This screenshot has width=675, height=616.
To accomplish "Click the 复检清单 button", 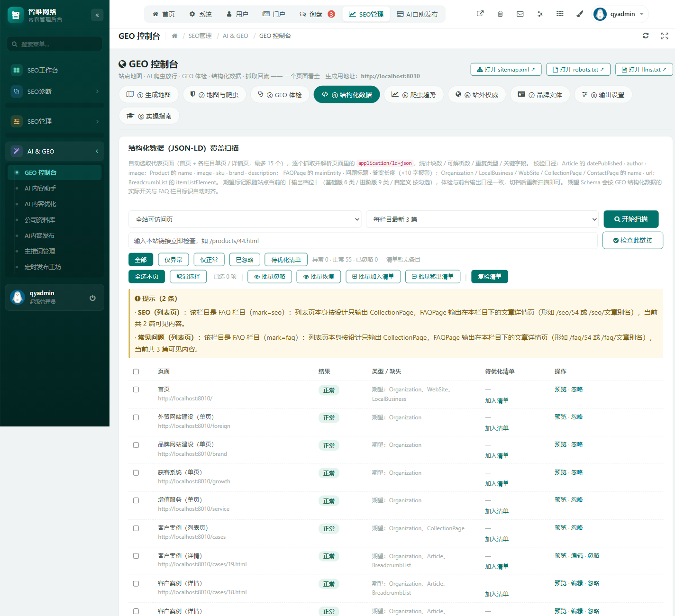I will pyautogui.click(x=490, y=277).
